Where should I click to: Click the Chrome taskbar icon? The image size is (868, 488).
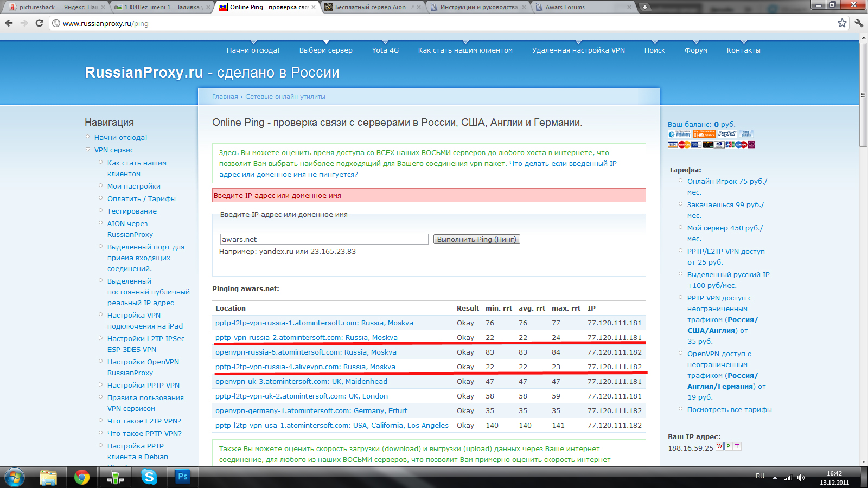click(82, 478)
